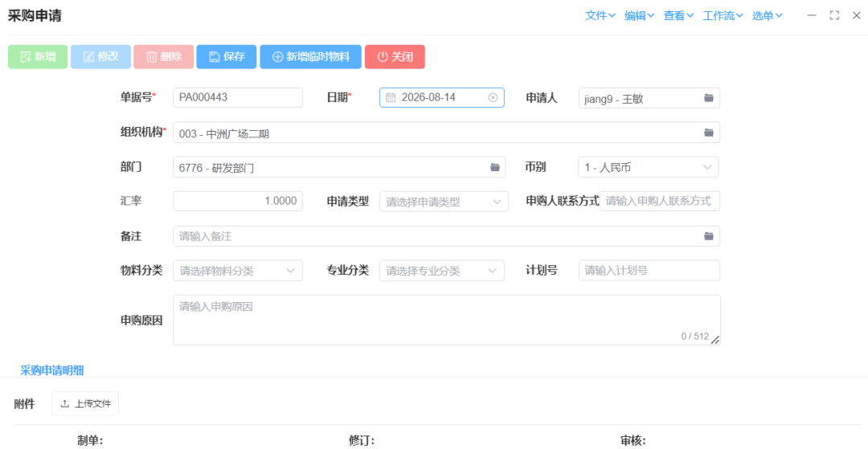Expand the 申请类型 dropdown
This screenshot has height=449, width=868.
(x=444, y=202)
